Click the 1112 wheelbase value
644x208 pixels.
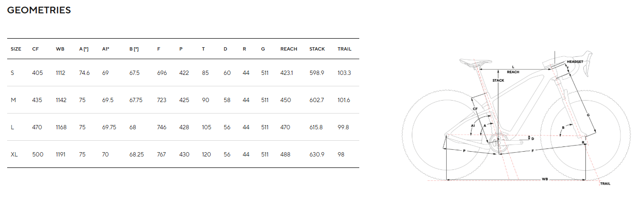pyautogui.click(x=61, y=73)
